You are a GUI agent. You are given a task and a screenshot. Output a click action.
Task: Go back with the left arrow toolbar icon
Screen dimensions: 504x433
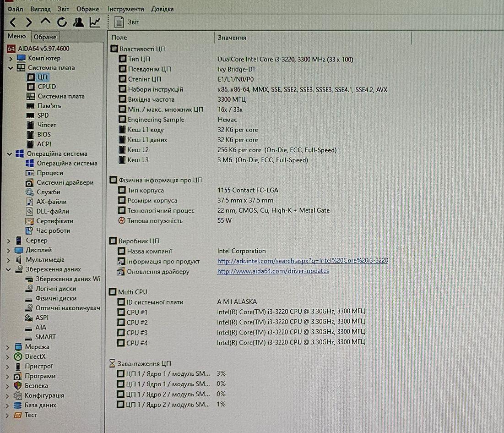[x=13, y=22]
